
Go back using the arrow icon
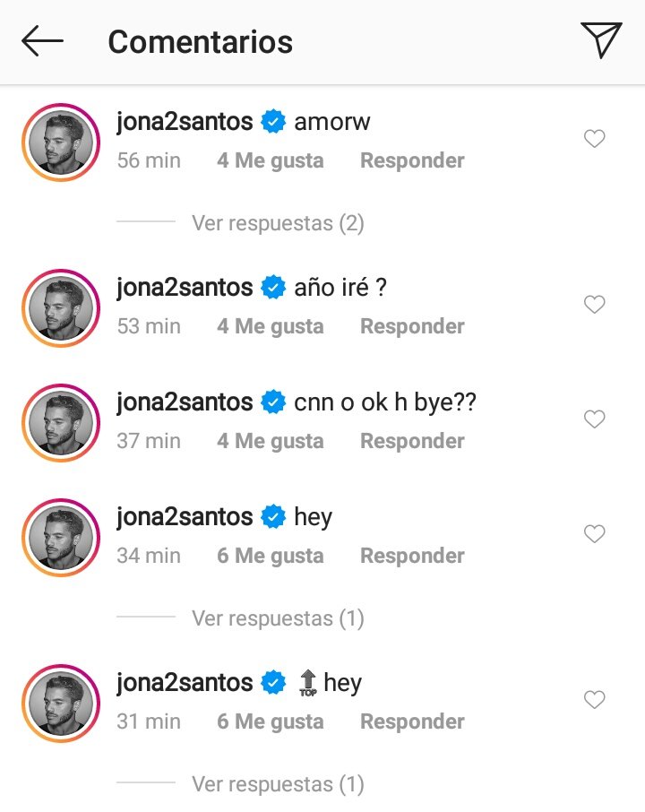pos(42,41)
